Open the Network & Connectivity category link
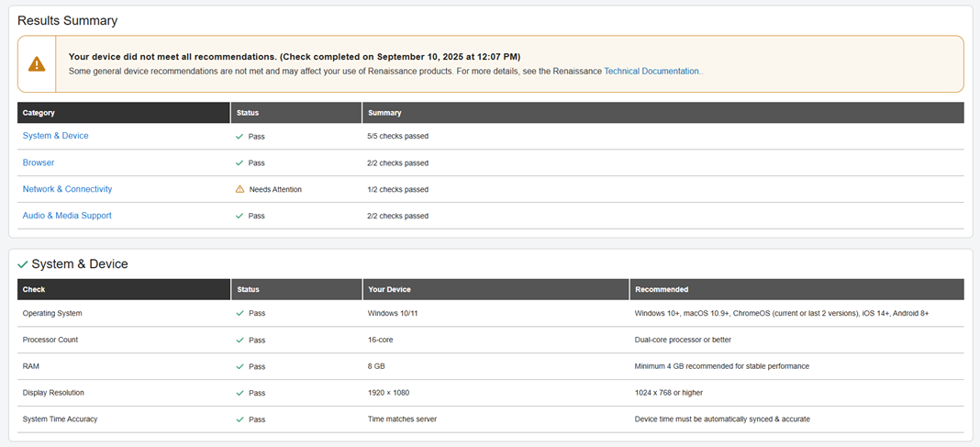This screenshot has height=447, width=980. click(67, 189)
